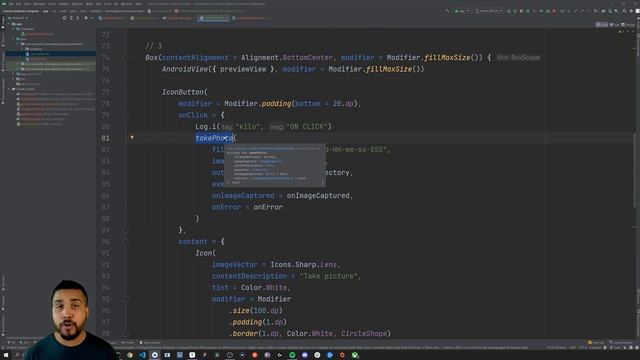The height and width of the screenshot is (360, 640).
Task: Open the Build menu
Action: [89, 4]
